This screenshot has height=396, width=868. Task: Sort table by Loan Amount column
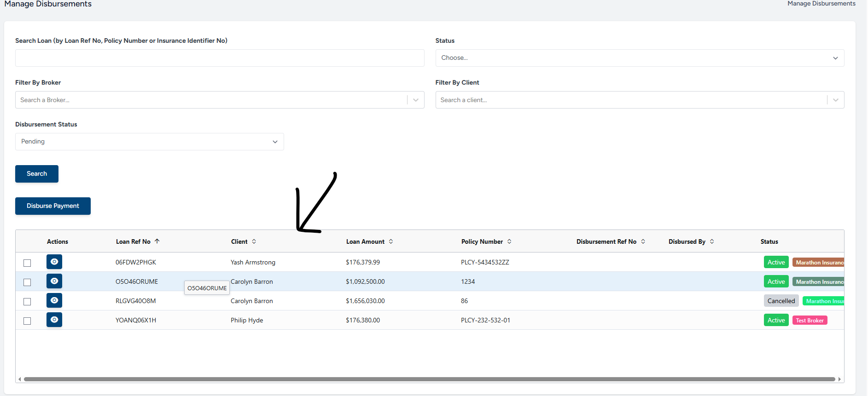[391, 241]
